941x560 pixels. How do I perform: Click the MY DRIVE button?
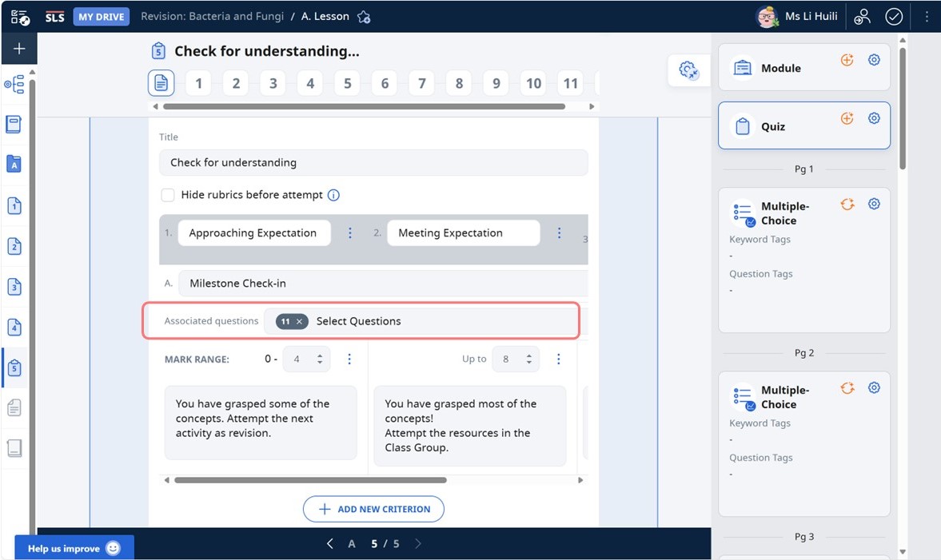[x=101, y=17]
